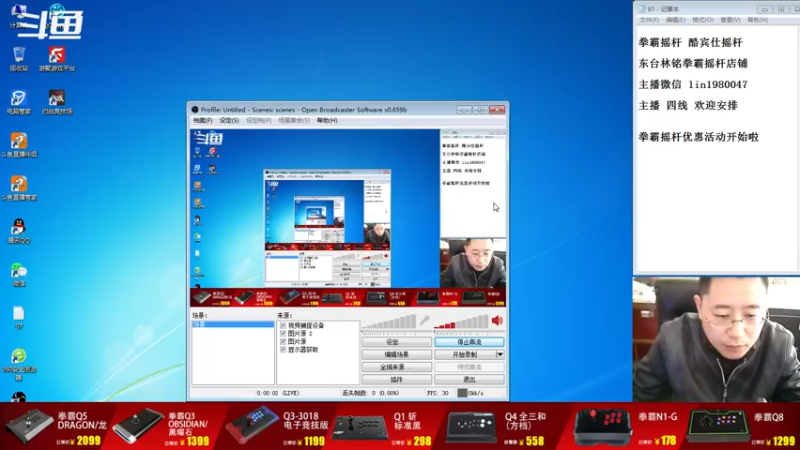Open the Recycle Bin desktop icon
The image size is (800, 450).
point(19,58)
